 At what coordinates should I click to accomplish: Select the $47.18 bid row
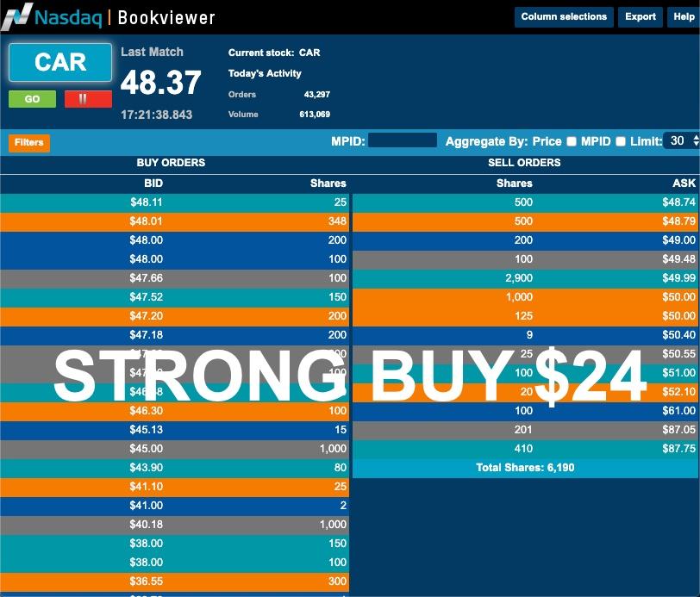point(174,335)
